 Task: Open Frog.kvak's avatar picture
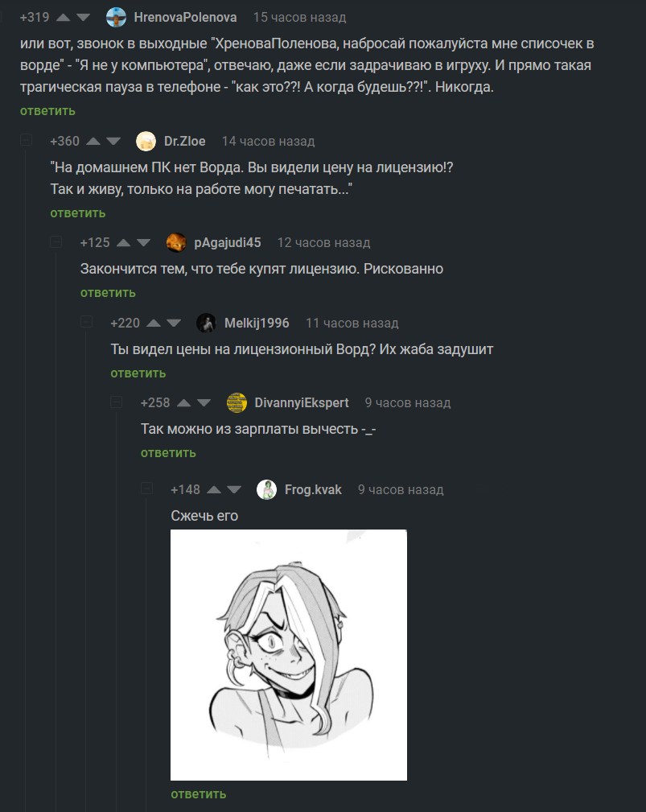(266, 490)
